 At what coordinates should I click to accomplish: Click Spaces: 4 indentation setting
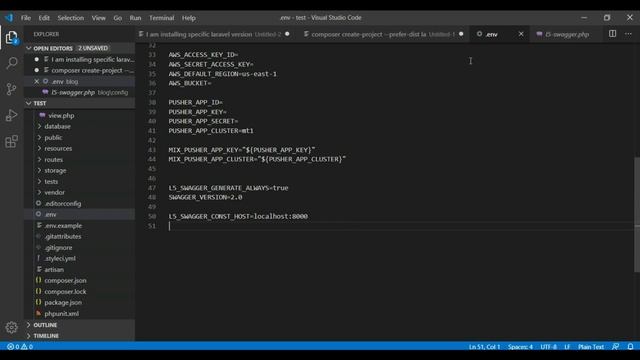(520, 347)
